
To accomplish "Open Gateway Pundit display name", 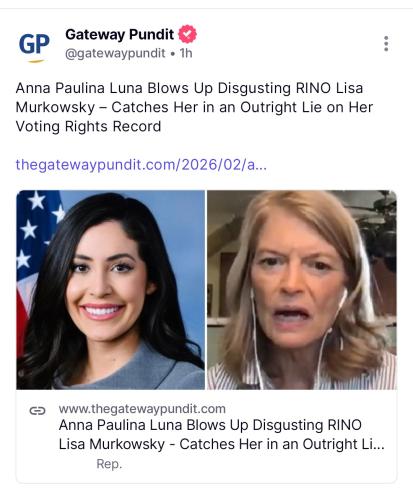I will coord(119,34).
